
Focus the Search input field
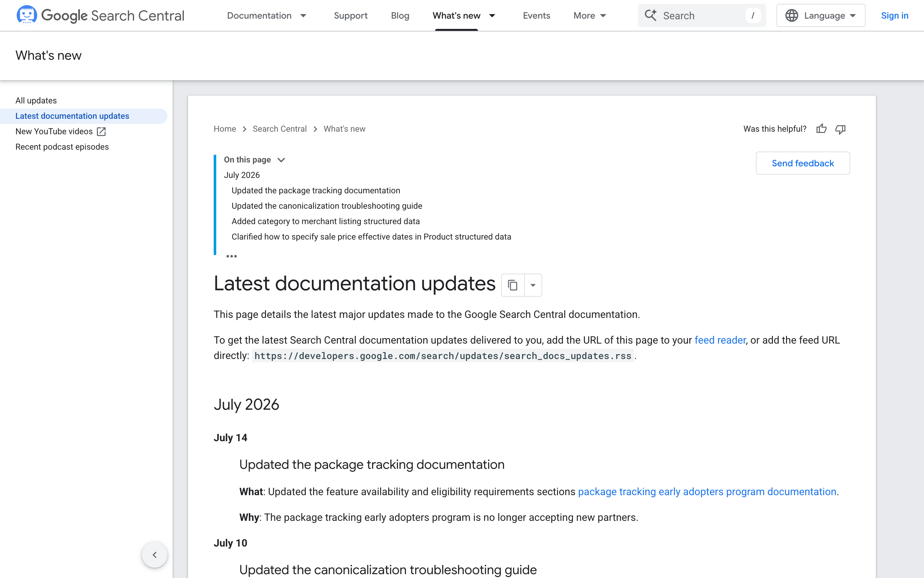702,16
